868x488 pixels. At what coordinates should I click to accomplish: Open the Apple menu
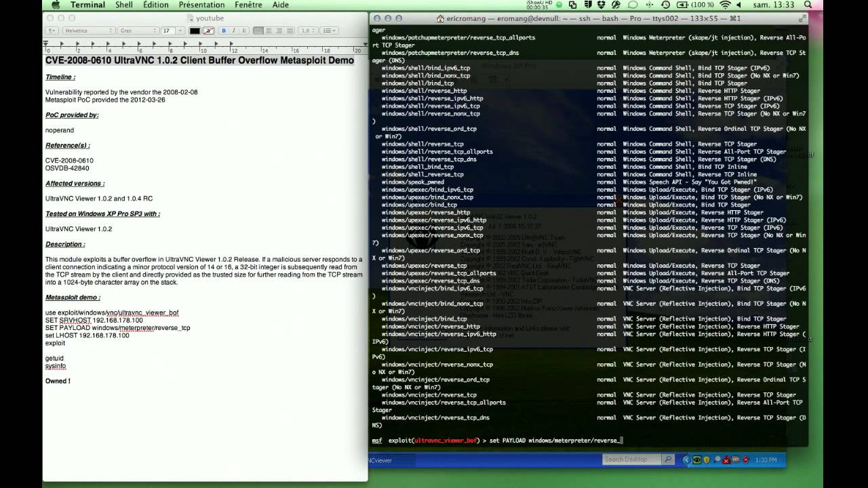pyautogui.click(x=55, y=5)
